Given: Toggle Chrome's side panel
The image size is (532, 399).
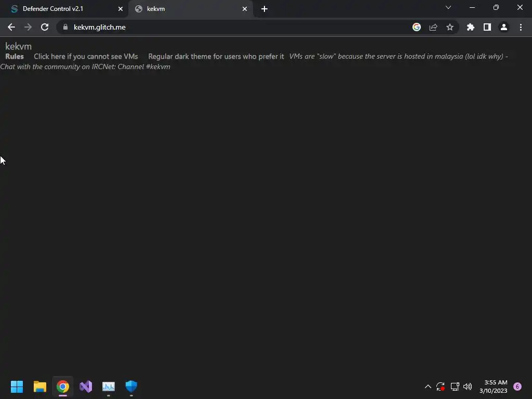Looking at the screenshot, I should [487, 27].
